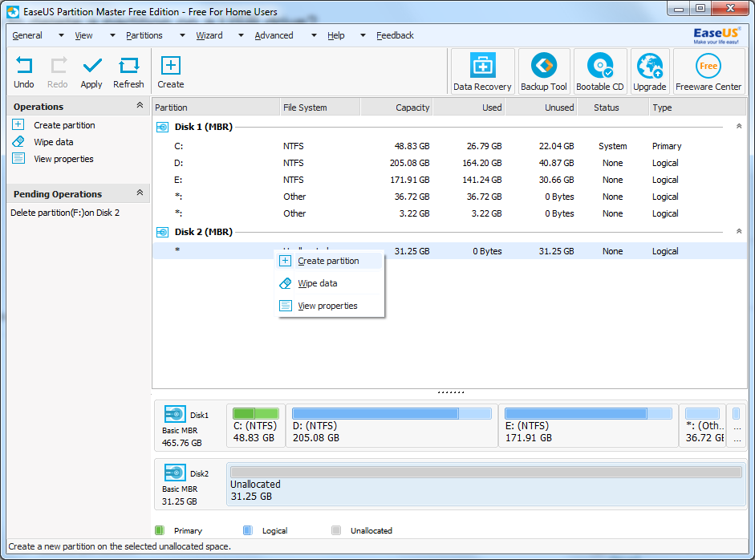Screen dimensions: 755x560
Task: Click the gray Unallocated legend swatch
Action: [x=336, y=530]
